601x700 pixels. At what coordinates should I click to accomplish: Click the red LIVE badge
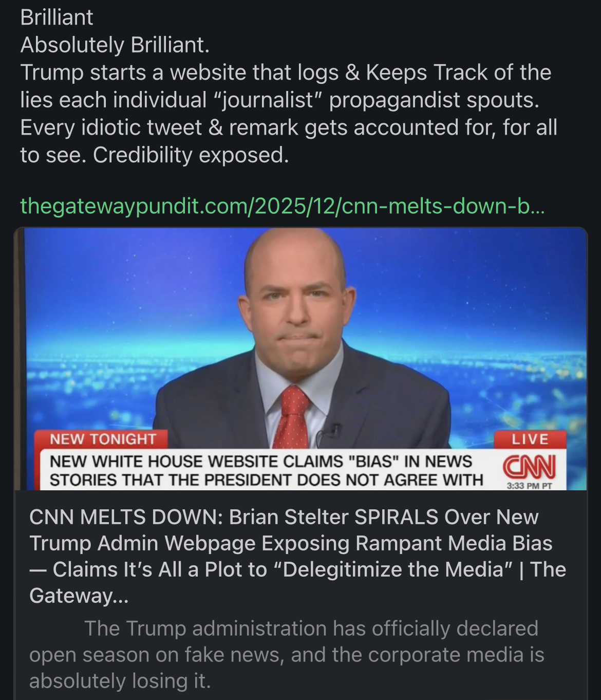coord(530,439)
